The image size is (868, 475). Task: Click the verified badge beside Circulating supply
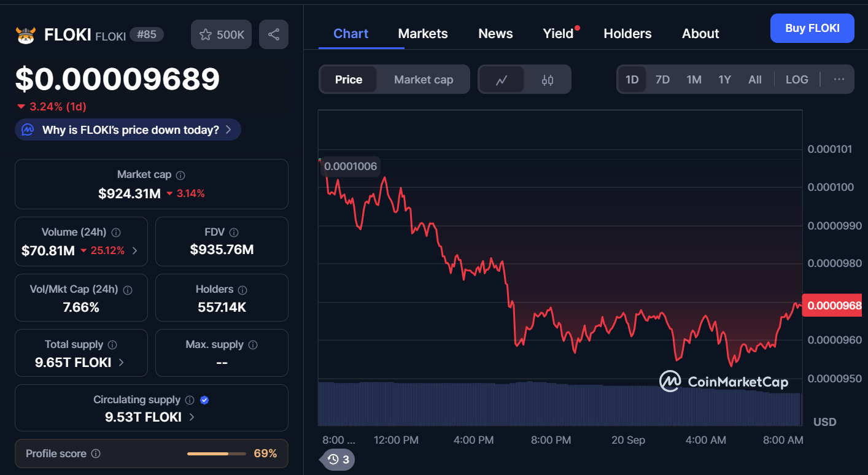[205, 400]
